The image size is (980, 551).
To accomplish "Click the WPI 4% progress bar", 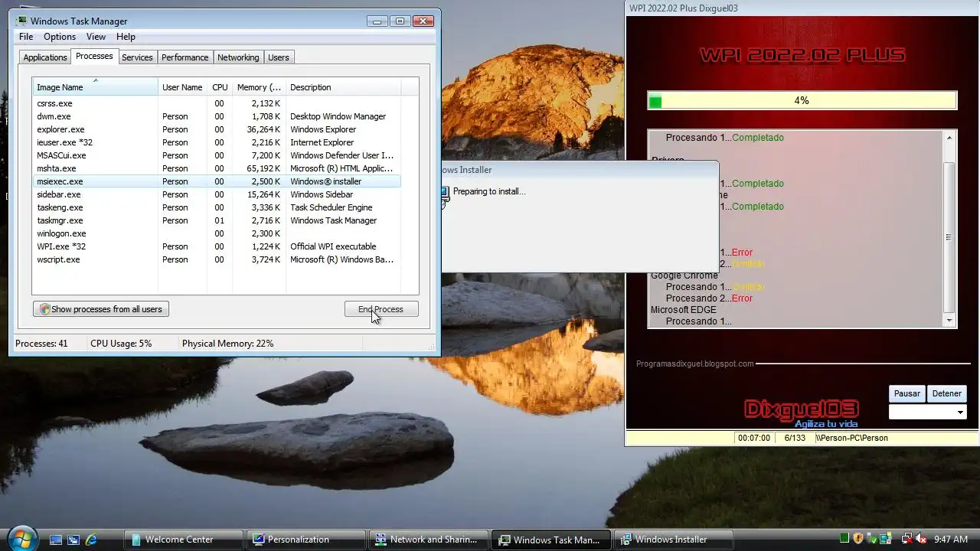I will point(802,100).
